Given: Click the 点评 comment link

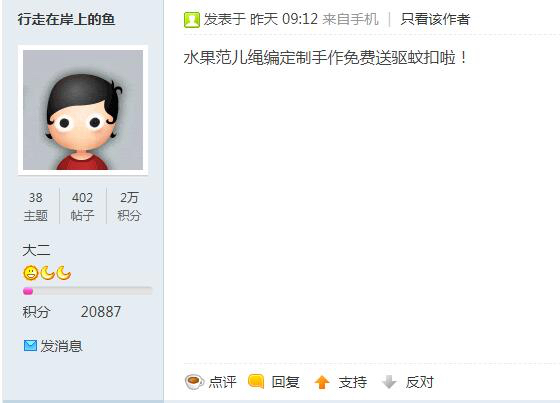Looking at the screenshot, I should click(x=222, y=382).
